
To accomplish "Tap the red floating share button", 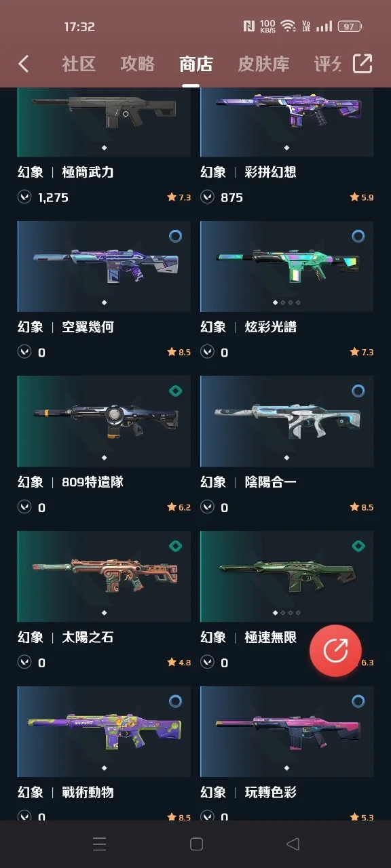I will coord(335,651).
